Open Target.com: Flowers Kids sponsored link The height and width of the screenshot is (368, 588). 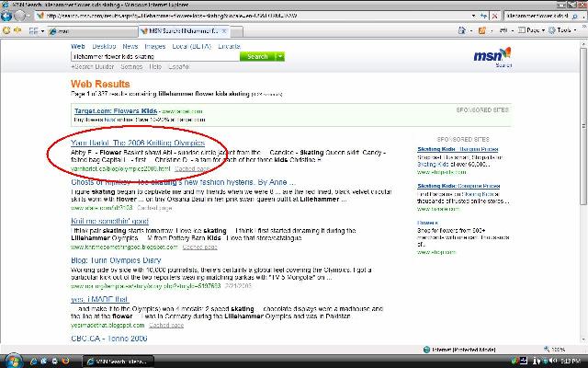pyautogui.click(x=116, y=110)
